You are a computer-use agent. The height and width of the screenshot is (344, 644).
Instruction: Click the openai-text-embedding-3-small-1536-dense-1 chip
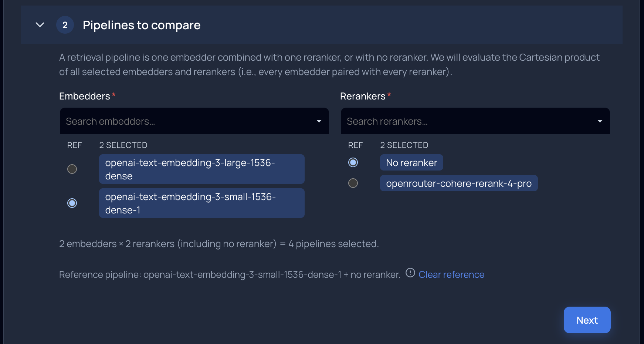coord(202,203)
